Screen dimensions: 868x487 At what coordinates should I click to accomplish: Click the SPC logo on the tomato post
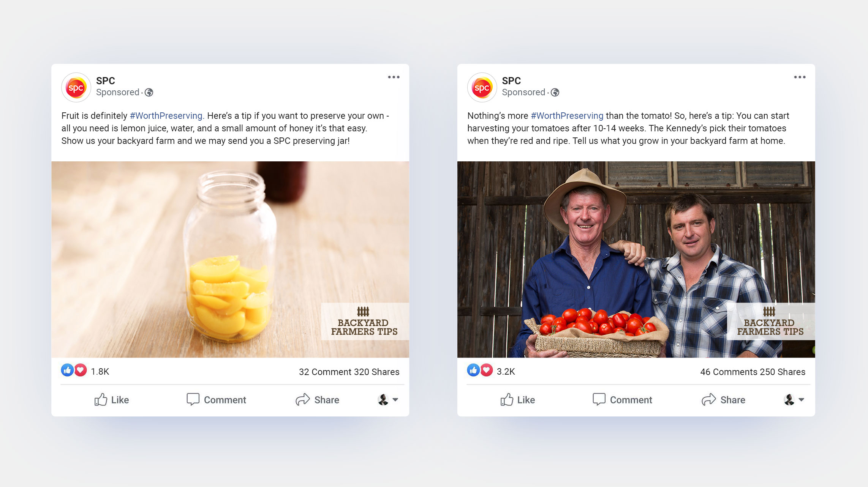tap(482, 87)
